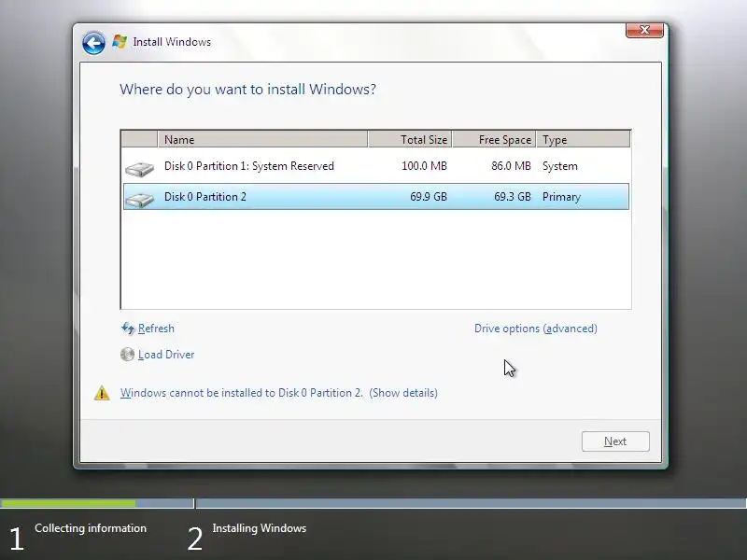
Task: Click the 100.0 MB total size cell
Action: coord(424,166)
